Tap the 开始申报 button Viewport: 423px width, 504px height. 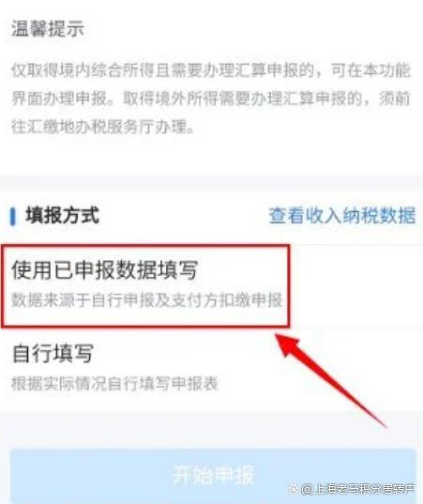coord(213,475)
